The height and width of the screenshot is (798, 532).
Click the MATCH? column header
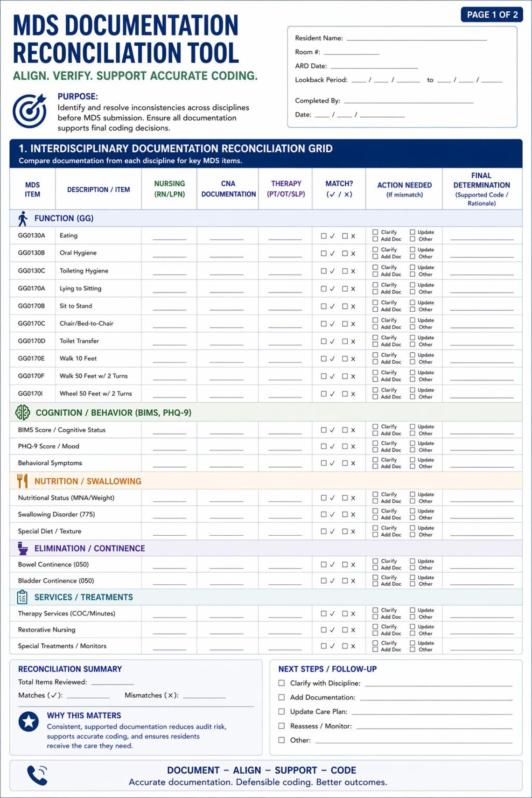click(x=339, y=189)
